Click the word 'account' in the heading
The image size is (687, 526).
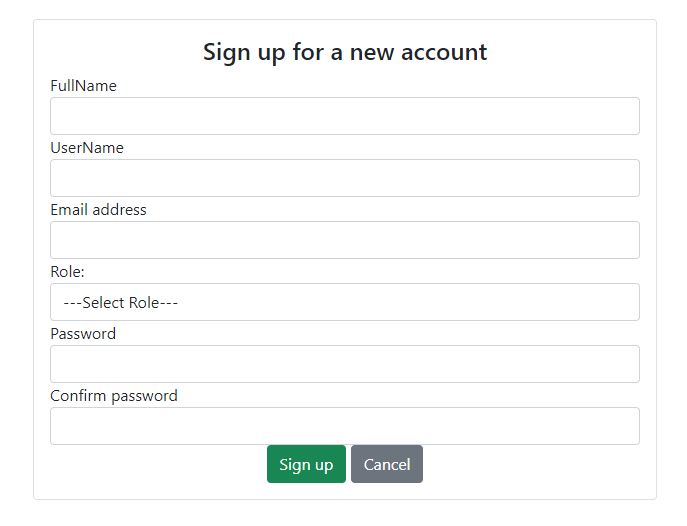(x=444, y=52)
